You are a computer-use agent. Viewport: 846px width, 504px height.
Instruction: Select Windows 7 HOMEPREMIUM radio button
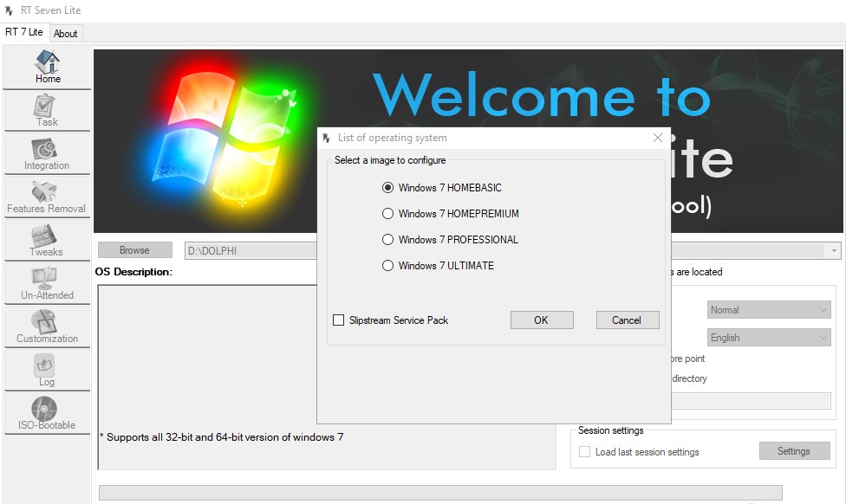click(387, 213)
